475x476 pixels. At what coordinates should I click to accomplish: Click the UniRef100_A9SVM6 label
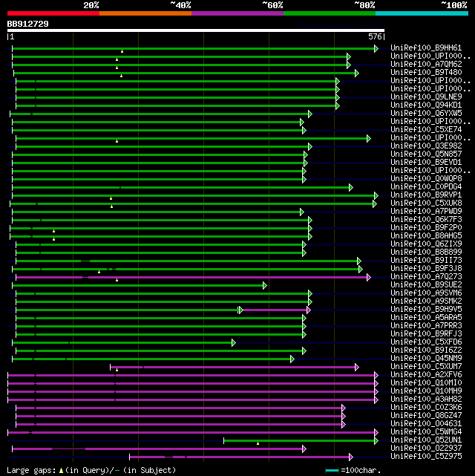tap(426, 293)
